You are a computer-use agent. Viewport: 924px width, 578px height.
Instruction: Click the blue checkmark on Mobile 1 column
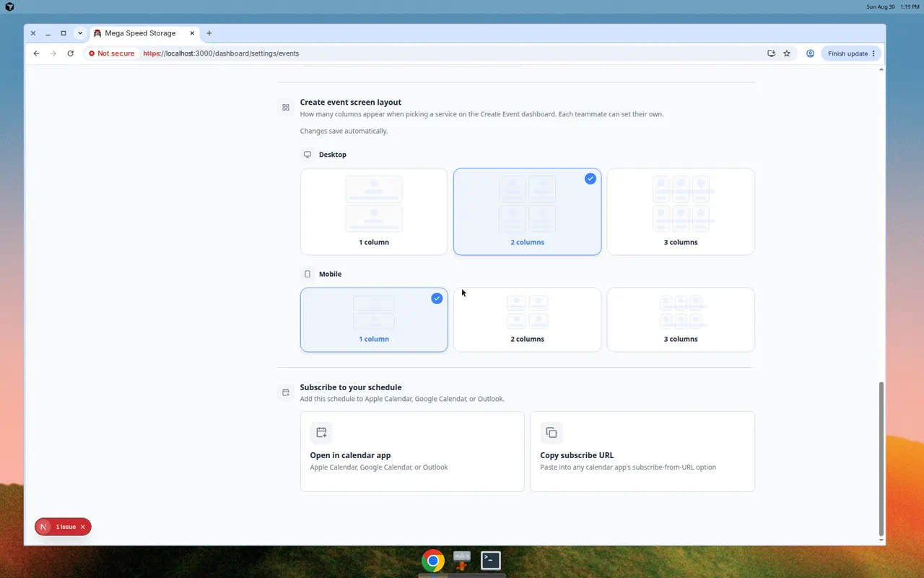437,298
